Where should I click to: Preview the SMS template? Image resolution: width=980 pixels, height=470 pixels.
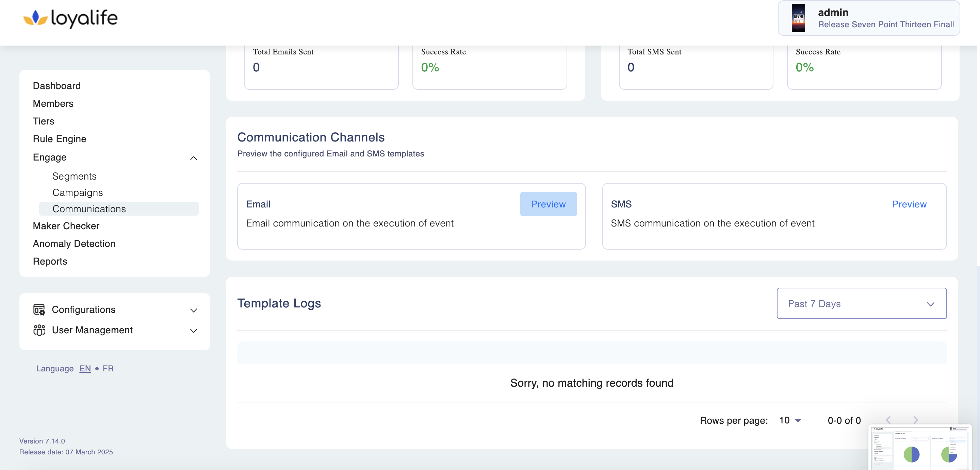click(x=909, y=204)
